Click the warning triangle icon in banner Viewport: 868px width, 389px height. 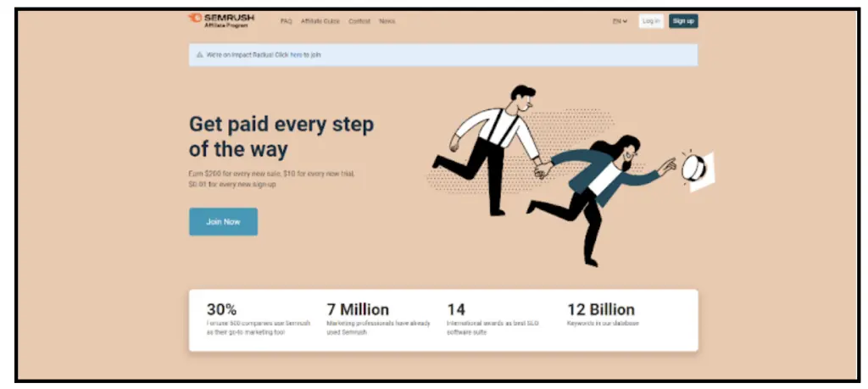coord(200,55)
